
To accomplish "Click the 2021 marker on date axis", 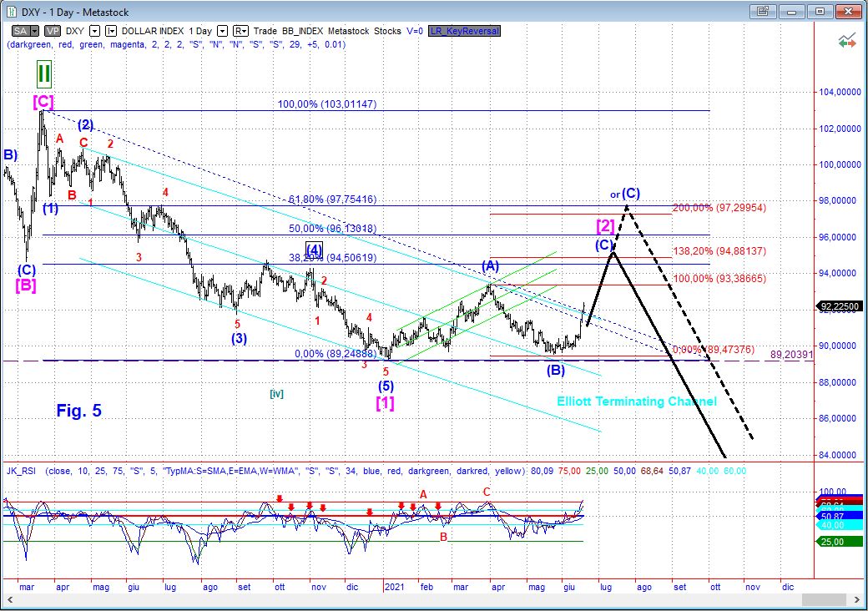I will point(393,588).
